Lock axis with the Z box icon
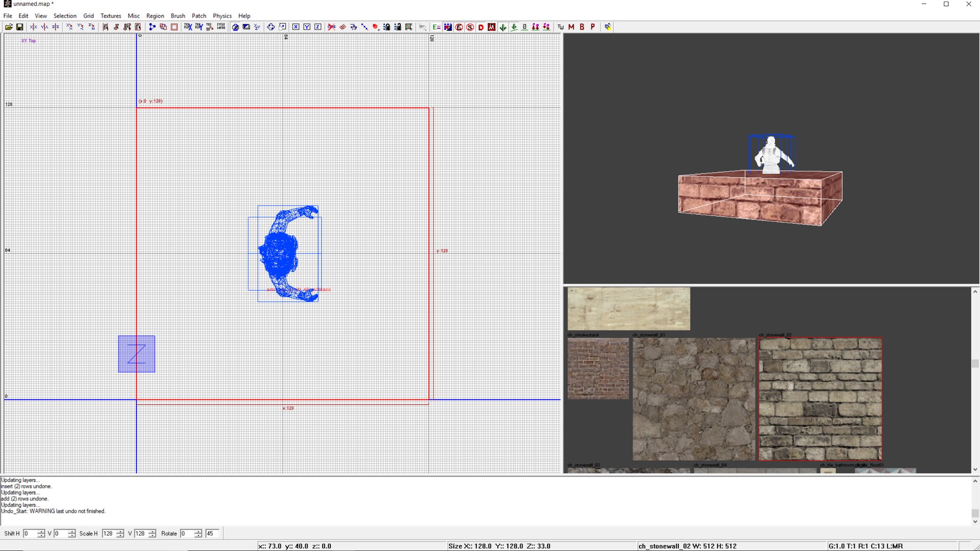The height and width of the screenshot is (551, 980). pos(317,27)
